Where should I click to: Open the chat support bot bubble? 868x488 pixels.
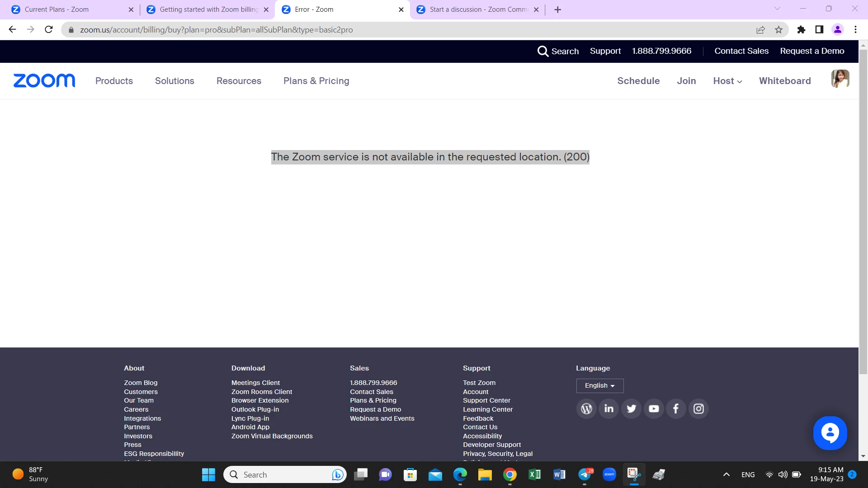pos(830,433)
